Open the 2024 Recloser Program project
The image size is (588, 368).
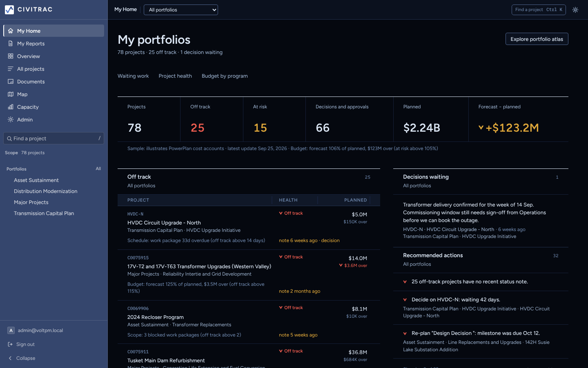pyautogui.click(x=156, y=317)
